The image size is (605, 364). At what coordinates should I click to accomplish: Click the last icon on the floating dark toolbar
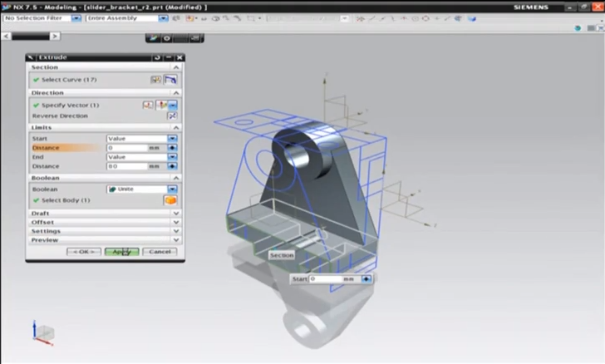tap(195, 38)
